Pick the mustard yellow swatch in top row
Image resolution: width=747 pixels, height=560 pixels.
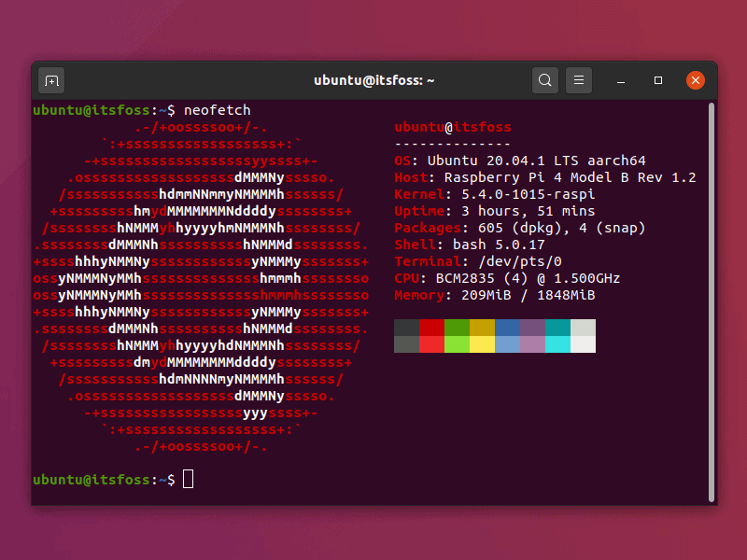[x=482, y=328]
